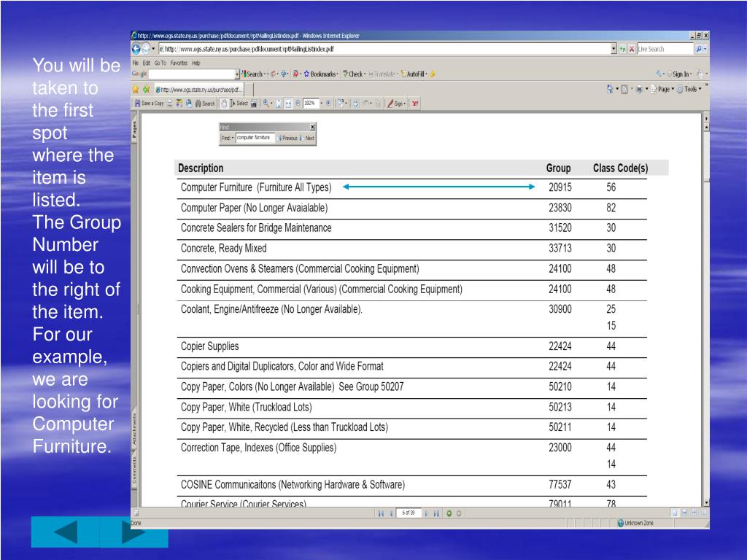Screen dimensions: 747x560
Task: Click Next in the Find box
Action: (307, 138)
